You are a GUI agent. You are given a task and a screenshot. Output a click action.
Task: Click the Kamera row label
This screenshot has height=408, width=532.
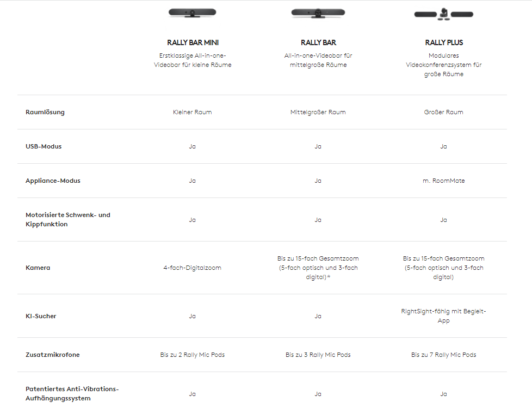[x=38, y=268]
